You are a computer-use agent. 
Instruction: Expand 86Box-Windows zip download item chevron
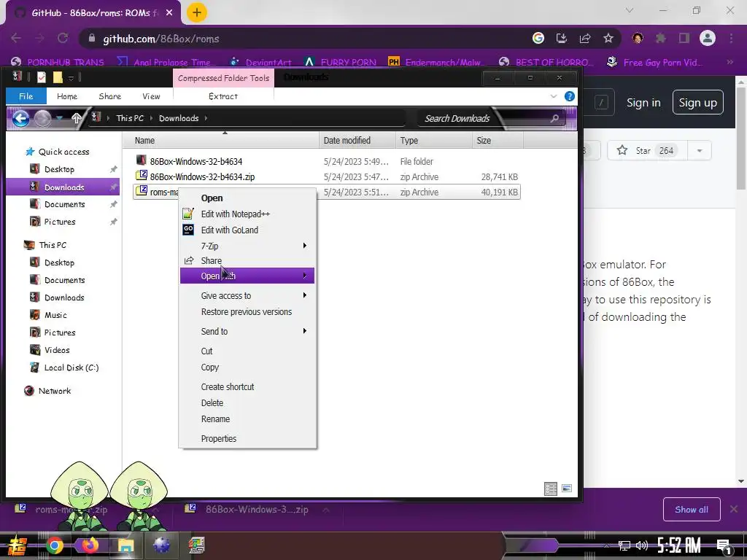(326, 510)
